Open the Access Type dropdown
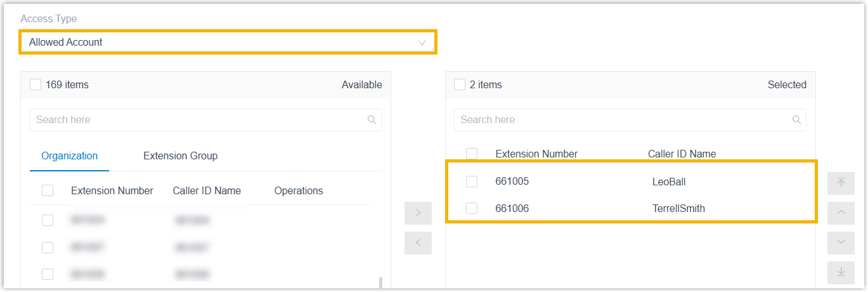The height and width of the screenshot is (292, 868). (222, 43)
